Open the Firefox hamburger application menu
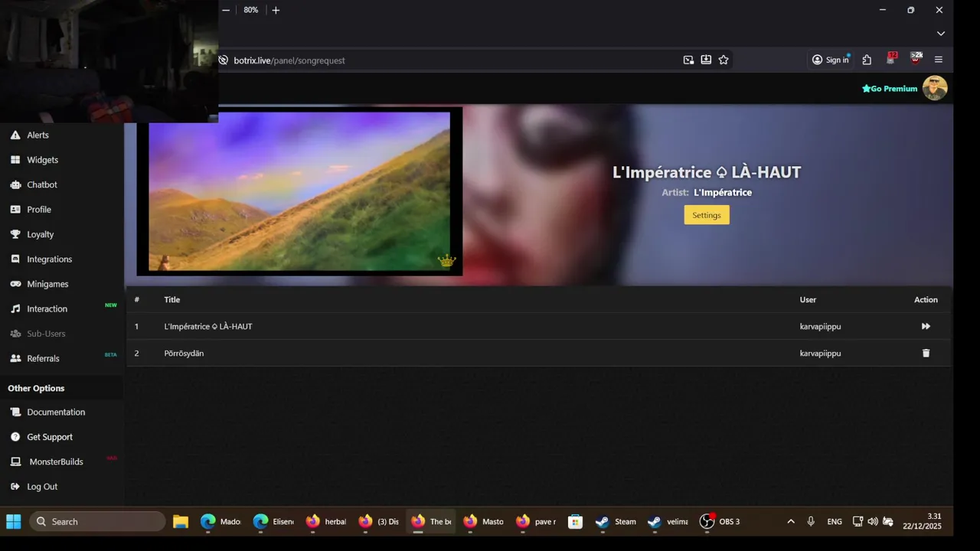980x551 pixels. point(939,60)
